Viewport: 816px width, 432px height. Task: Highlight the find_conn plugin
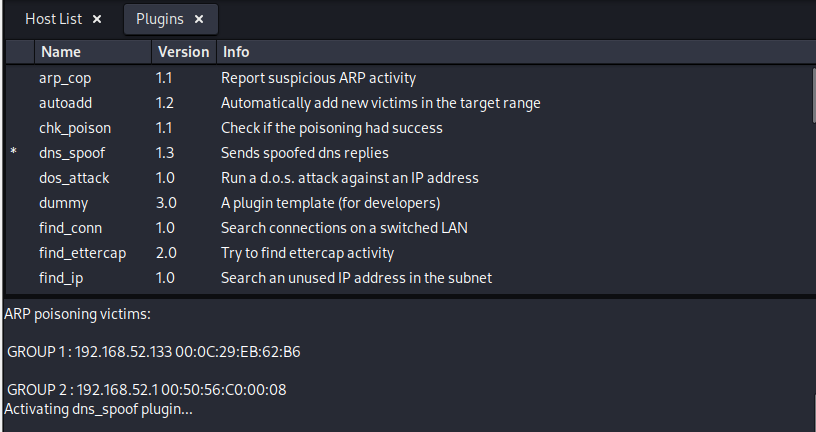72,228
